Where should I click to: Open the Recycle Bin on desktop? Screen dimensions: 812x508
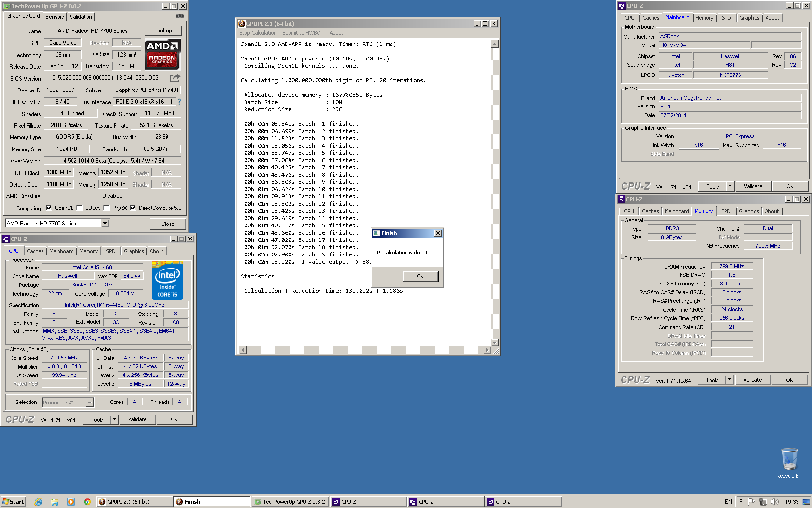(x=789, y=463)
